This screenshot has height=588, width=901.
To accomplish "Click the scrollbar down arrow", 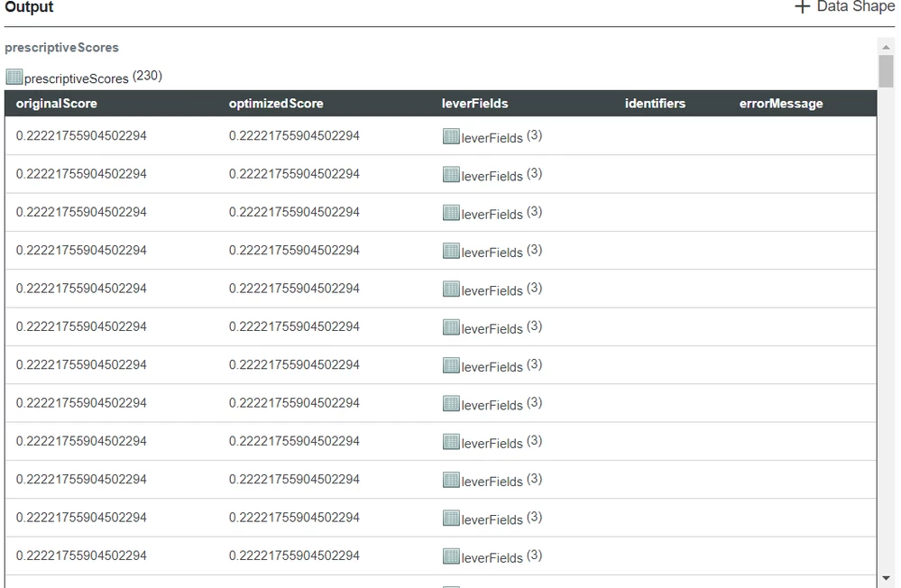I will (x=886, y=578).
